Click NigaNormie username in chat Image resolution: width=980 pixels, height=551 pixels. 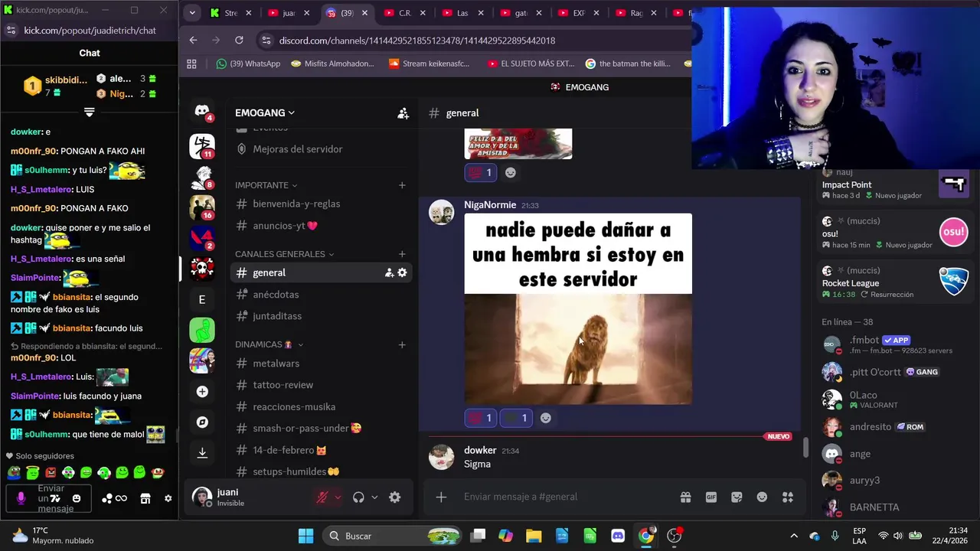pyautogui.click(x=490, y=205)
